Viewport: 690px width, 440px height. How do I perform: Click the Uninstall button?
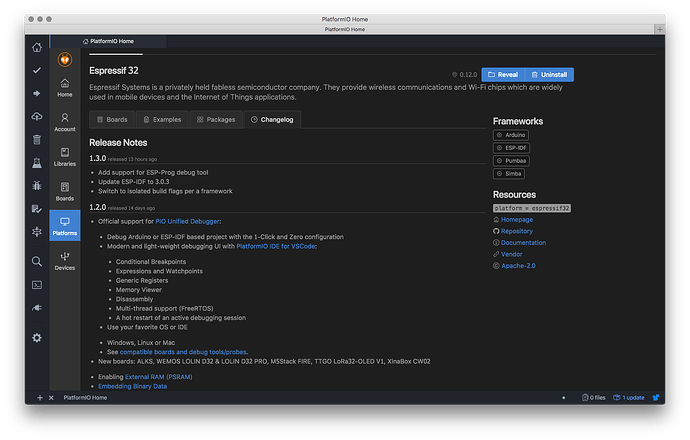click(549, 75)
